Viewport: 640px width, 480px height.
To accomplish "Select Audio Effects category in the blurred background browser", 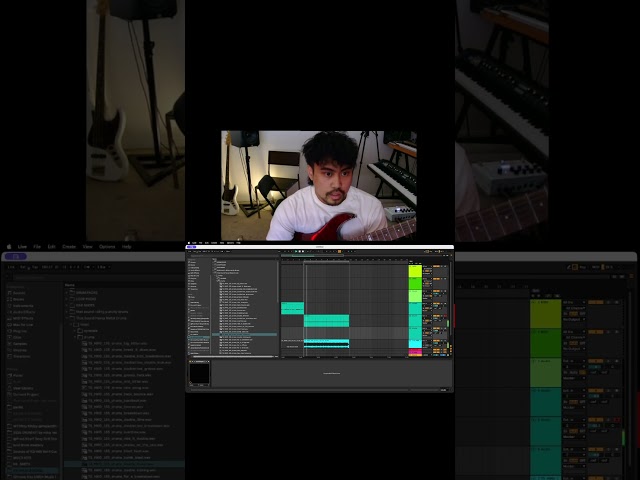I will click(21, 312).
